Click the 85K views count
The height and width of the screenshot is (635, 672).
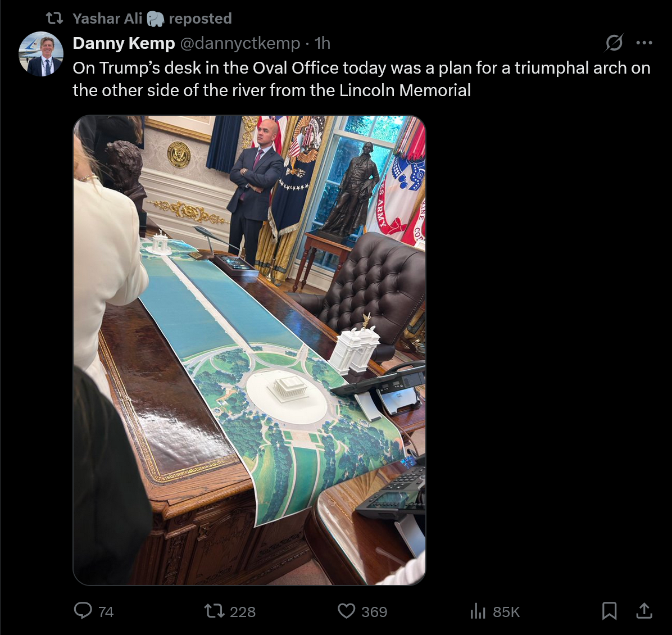(x=506, y=611)
